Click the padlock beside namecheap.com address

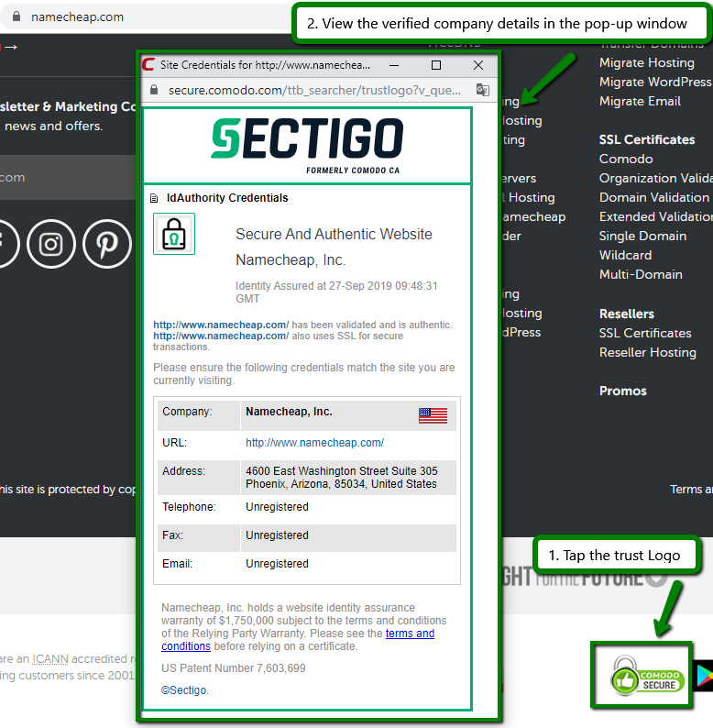16,17
